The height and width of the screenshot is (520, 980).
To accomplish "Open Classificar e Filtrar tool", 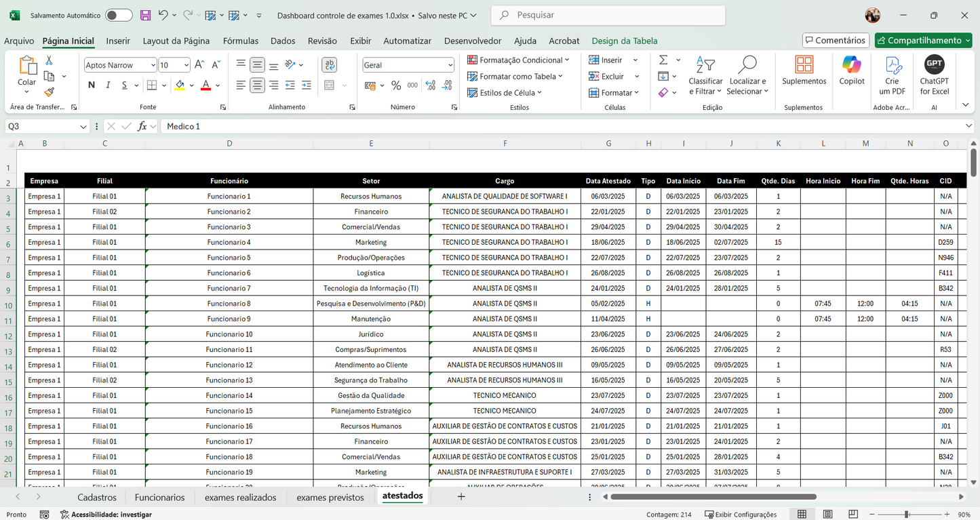I will [705, 75].
